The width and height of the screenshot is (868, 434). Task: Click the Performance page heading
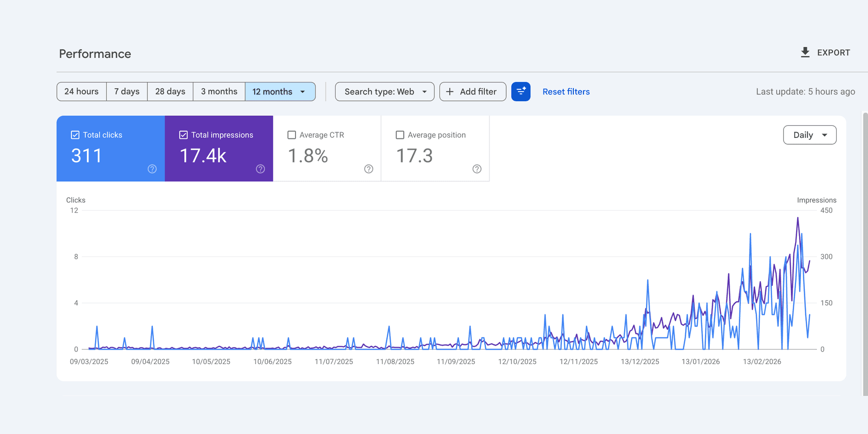[95, 54]
